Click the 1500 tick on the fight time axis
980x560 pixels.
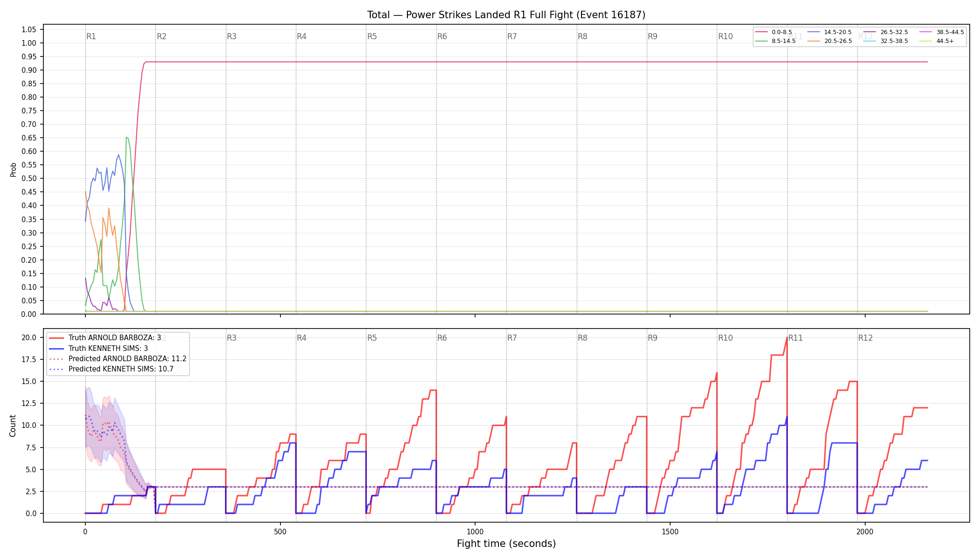pos(670,532)
